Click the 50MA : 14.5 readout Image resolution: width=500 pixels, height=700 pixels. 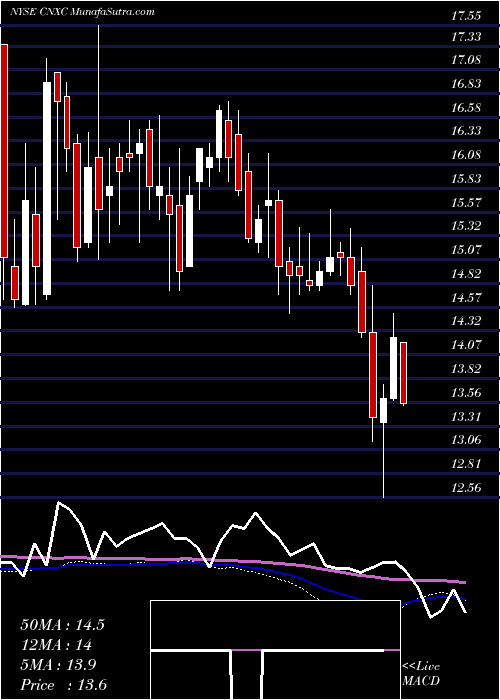62,625
